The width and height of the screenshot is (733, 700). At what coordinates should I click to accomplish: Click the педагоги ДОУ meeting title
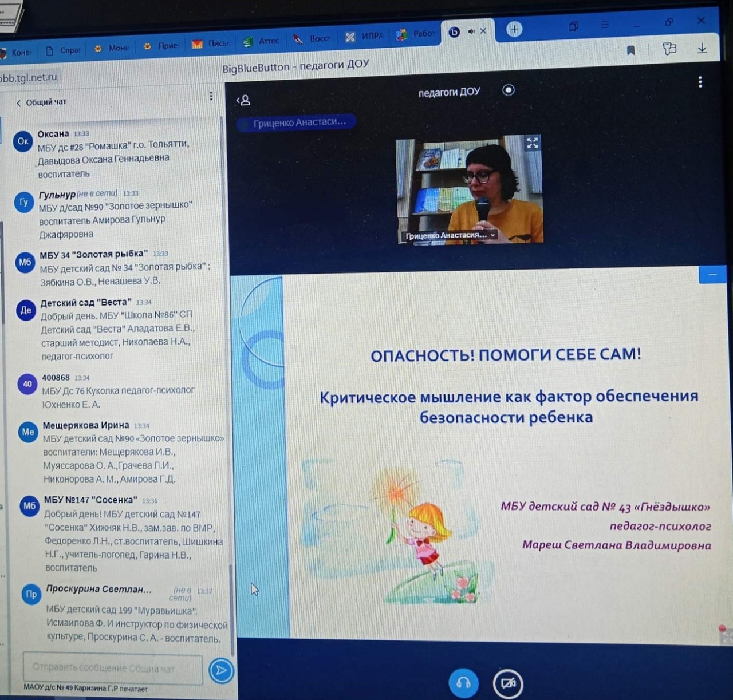[449, 92]
